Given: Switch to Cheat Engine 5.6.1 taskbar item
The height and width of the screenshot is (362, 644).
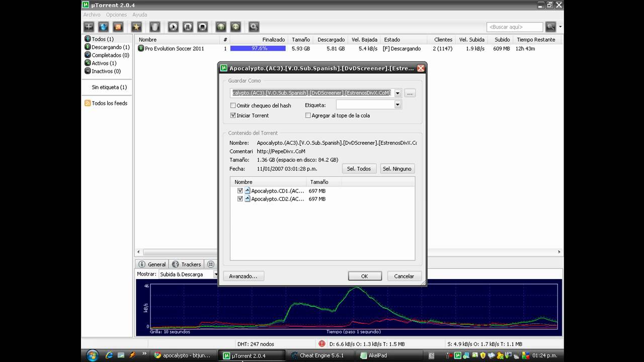Looking at the screenshot, I should [x=321, y=355].
